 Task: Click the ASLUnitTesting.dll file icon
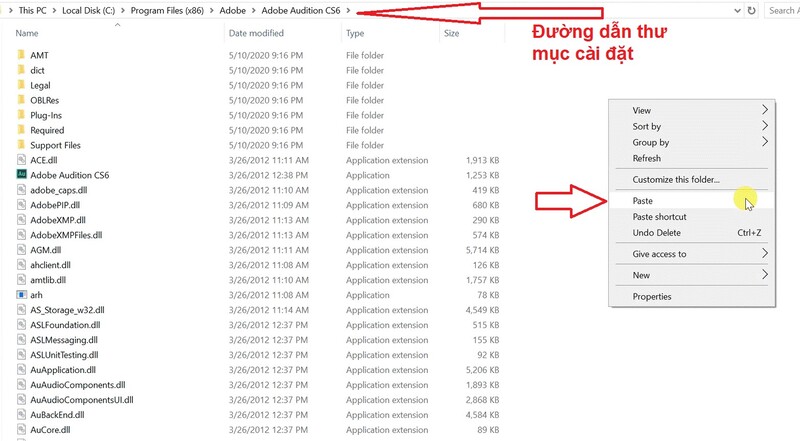pyautogui.click(x=21, y=354)
